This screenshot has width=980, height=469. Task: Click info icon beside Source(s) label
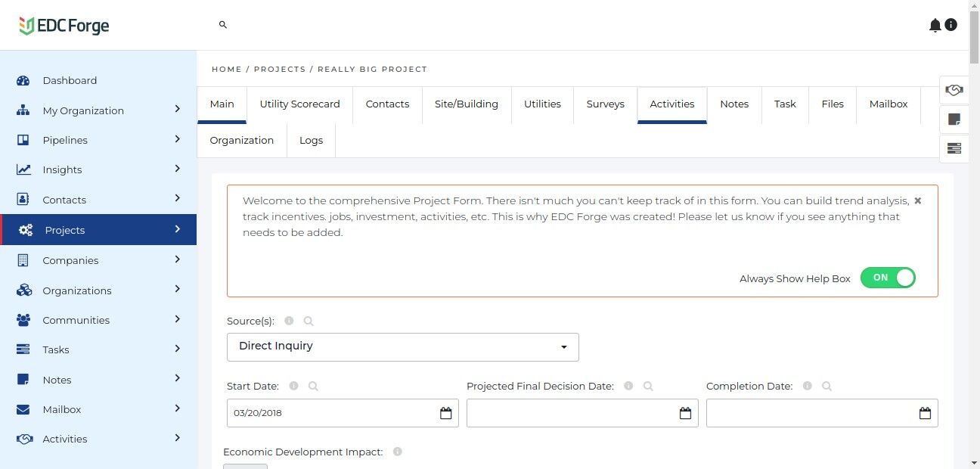(x=289, y=321)
